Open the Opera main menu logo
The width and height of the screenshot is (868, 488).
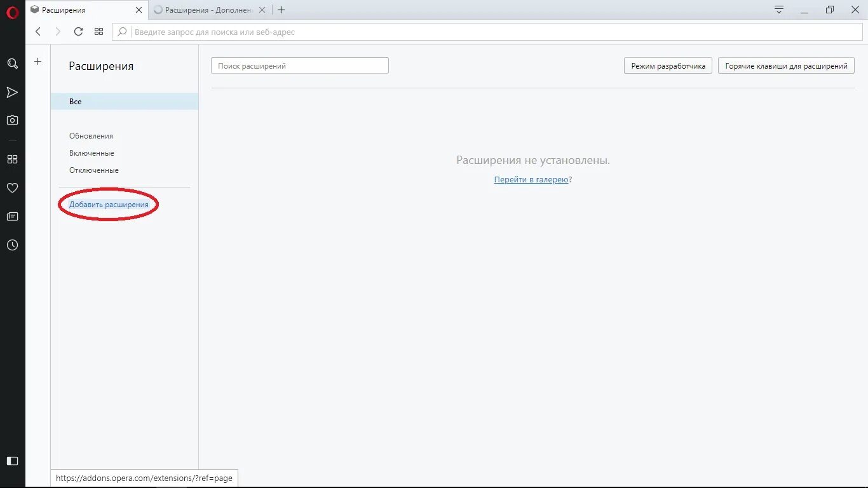[12, 12]
